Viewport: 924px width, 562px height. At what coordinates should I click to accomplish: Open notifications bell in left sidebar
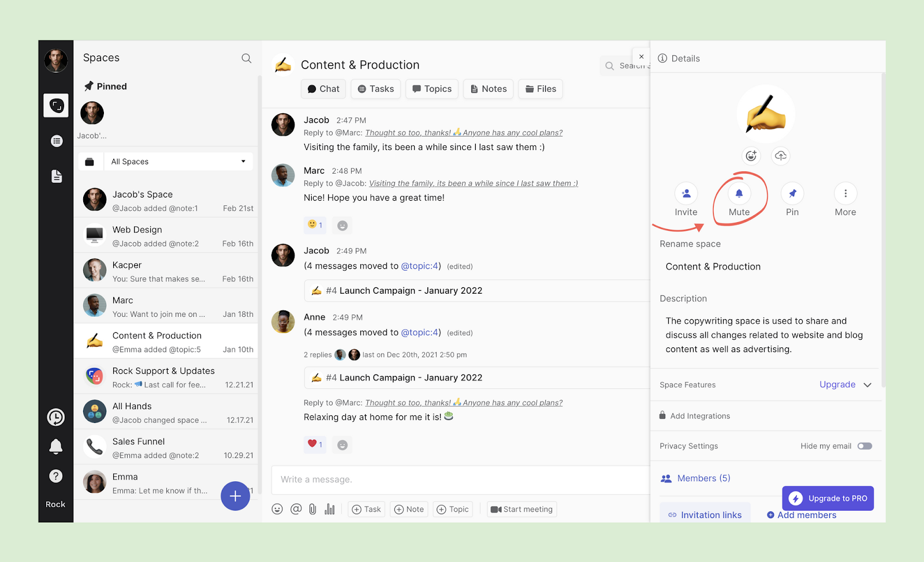click(x=56, y=446)
